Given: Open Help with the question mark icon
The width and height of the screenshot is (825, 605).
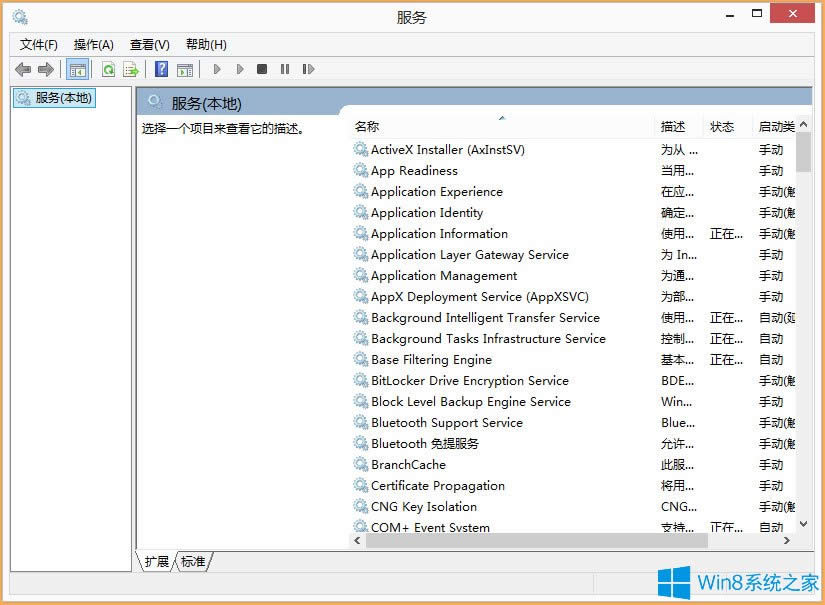Looking at the screenshot, I should coord(161,69).
